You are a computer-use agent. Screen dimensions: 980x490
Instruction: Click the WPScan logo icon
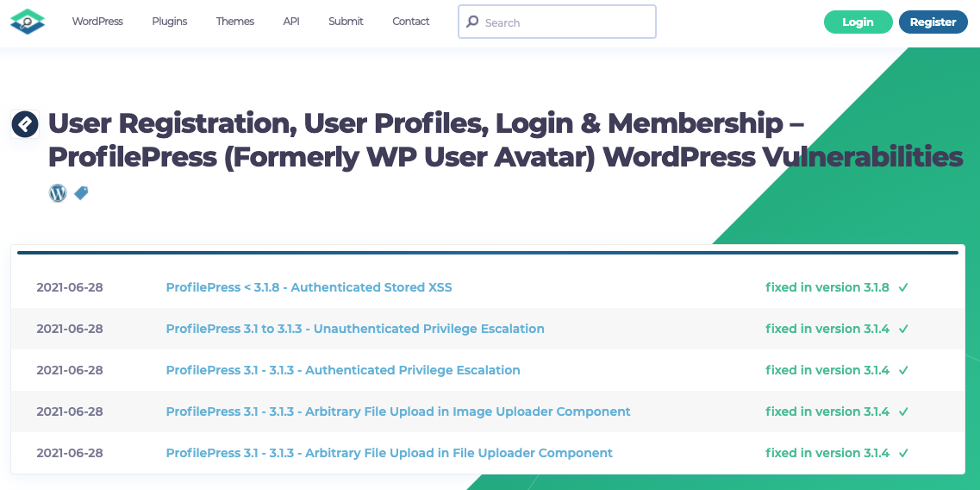coord(28,22)
